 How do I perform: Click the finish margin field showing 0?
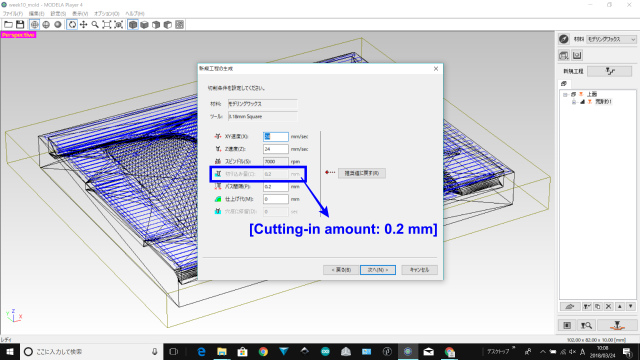[x=276, y=199]
